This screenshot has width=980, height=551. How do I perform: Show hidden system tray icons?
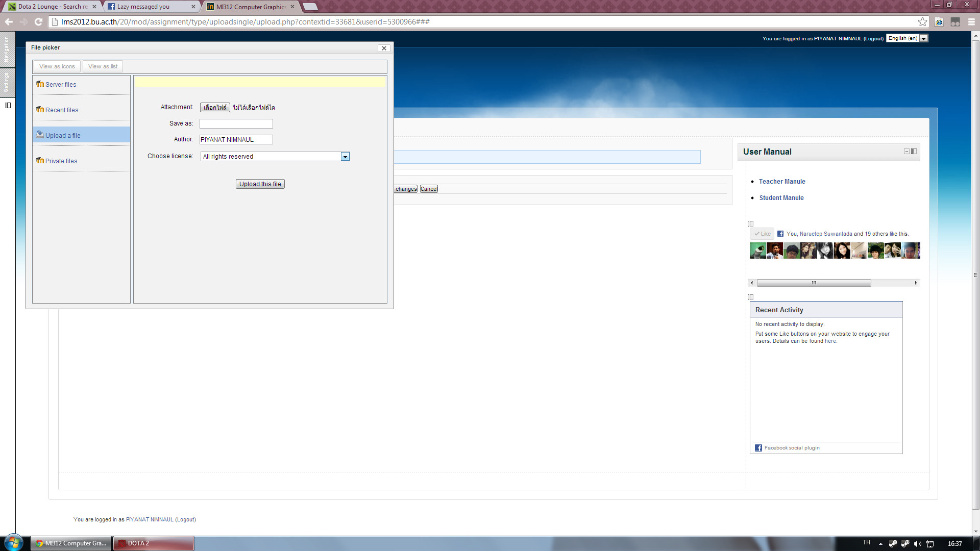[x=880, y=543]
